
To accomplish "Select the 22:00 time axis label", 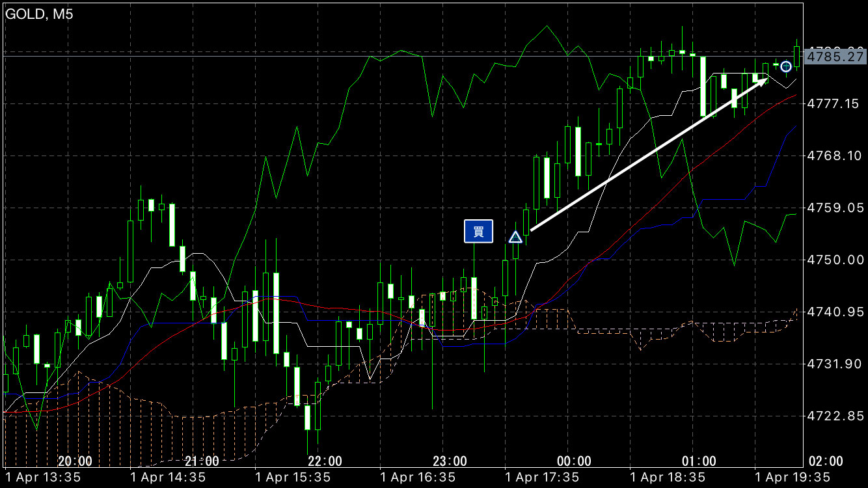I will pos(325,461).
